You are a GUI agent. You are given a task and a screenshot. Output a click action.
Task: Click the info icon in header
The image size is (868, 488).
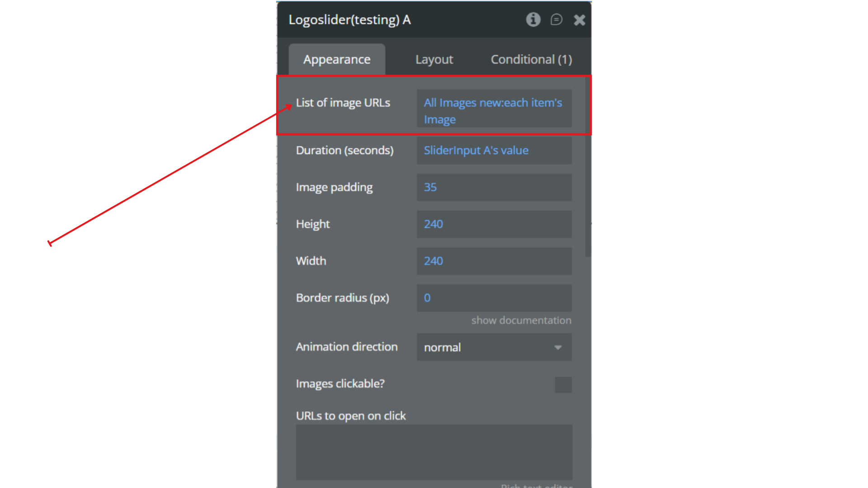(533, 19)
